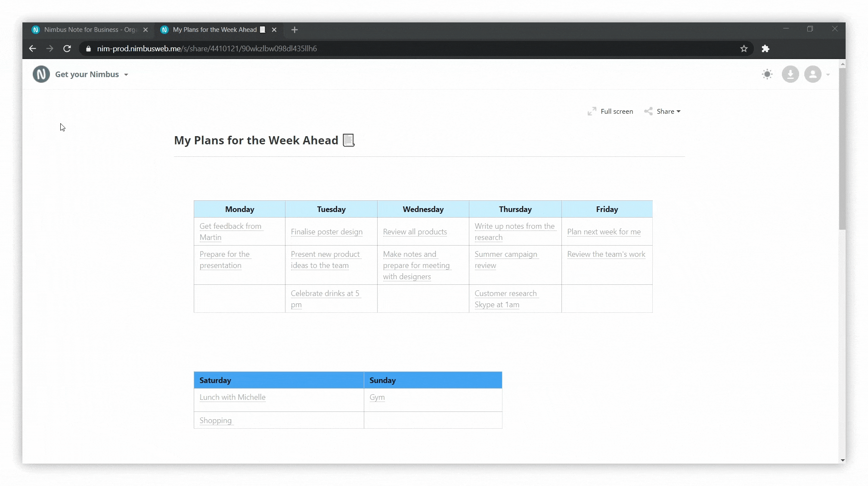Click the Full screen button
The height and width of the screenshot is (486, 868).
coord(611,112)
